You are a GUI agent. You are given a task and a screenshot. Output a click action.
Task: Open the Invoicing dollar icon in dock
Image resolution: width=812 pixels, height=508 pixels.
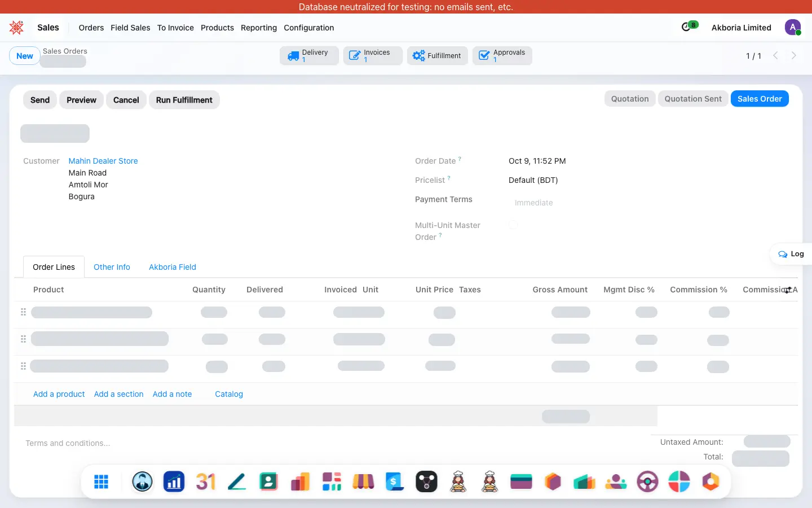pos(395,481)
